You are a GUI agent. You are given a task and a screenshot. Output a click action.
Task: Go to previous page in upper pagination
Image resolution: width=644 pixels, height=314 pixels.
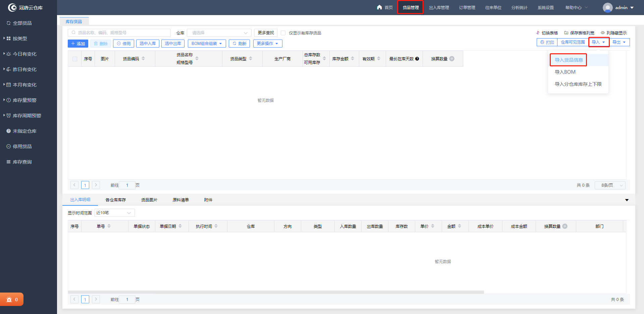(74, 185)
